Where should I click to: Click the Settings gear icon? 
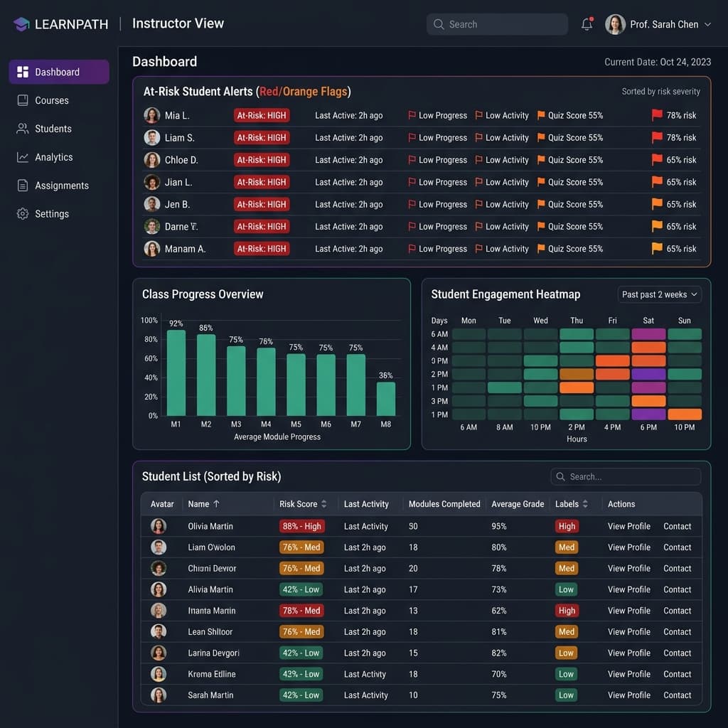coord(23,213)
